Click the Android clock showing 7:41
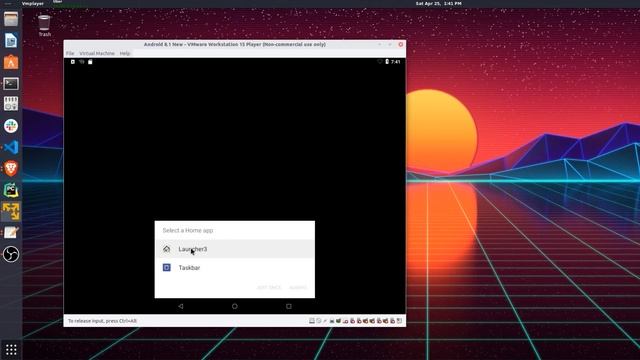Image resolution: width=640 pixels, height=360 pixels. point(396,62)
